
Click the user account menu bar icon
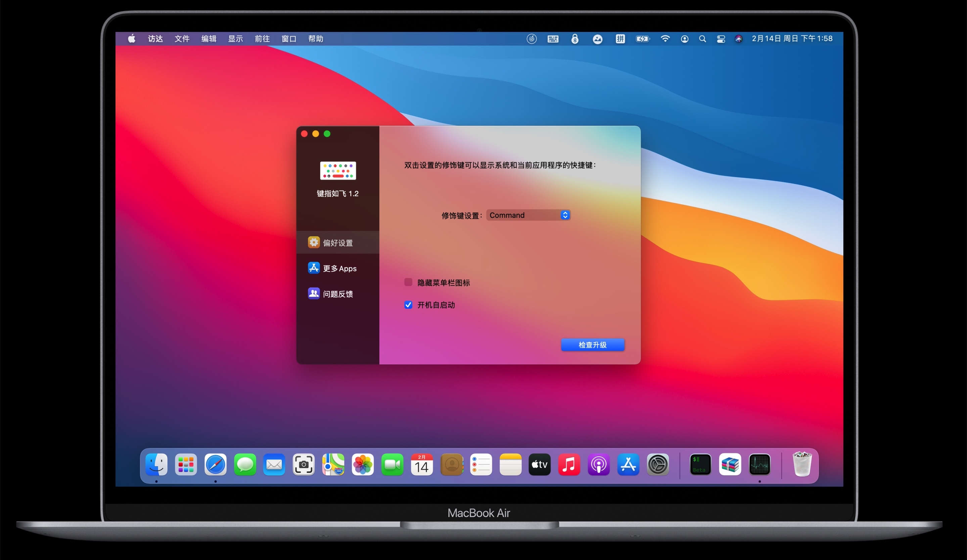(x=685, y=39)
